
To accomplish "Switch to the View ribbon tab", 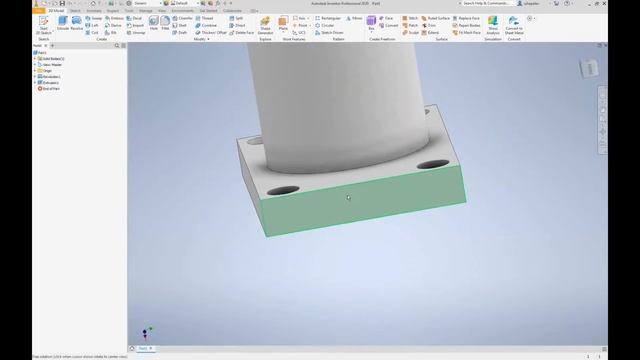I will click(x=162, y=11).
